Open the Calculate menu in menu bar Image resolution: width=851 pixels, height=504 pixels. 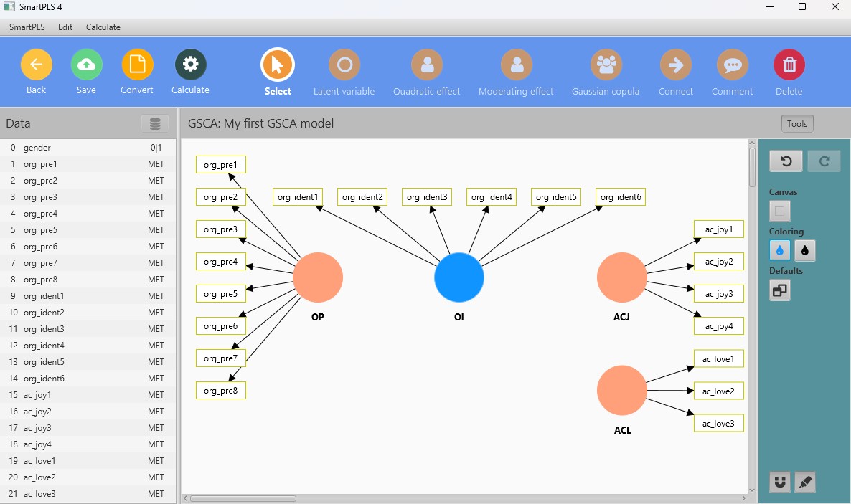pos(103,27)
